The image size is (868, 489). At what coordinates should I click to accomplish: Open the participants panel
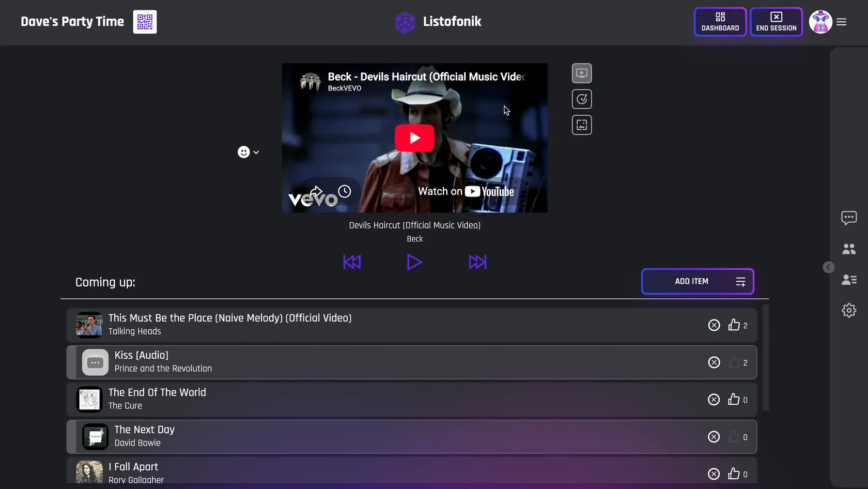click(x=849, y=249)
